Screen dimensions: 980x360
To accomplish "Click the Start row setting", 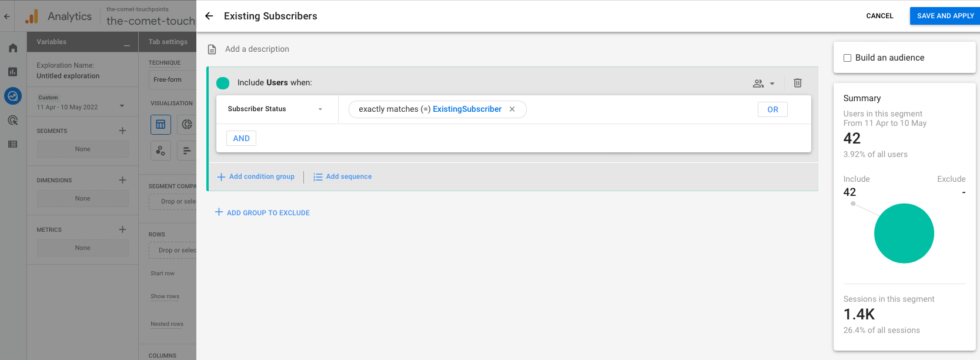I will [162, 274].
